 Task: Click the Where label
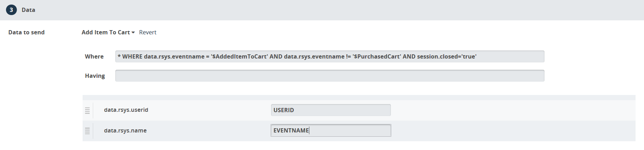point(94,56)
